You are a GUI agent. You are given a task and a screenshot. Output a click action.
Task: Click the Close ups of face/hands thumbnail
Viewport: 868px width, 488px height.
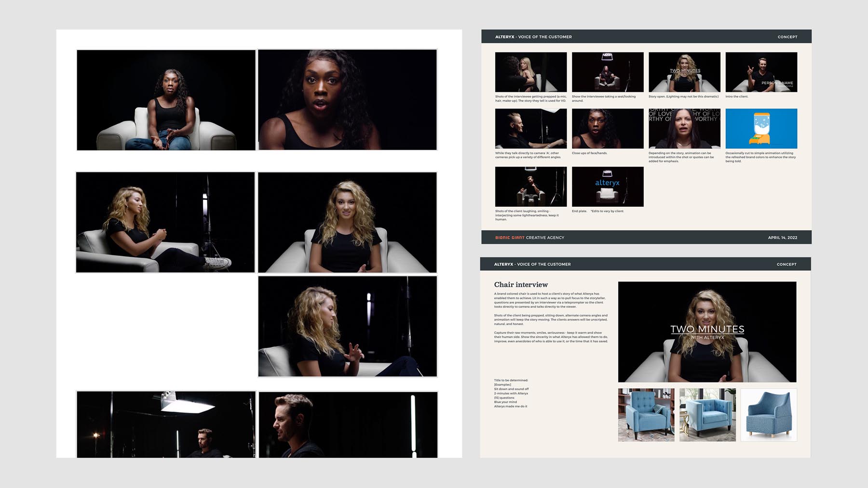(608, 129)
